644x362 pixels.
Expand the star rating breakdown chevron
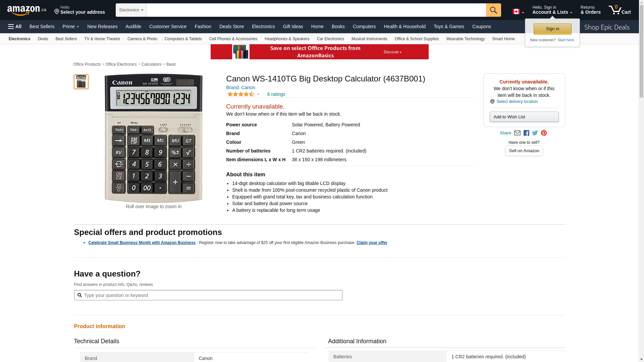pyautogui.click(x=258, y=95)
